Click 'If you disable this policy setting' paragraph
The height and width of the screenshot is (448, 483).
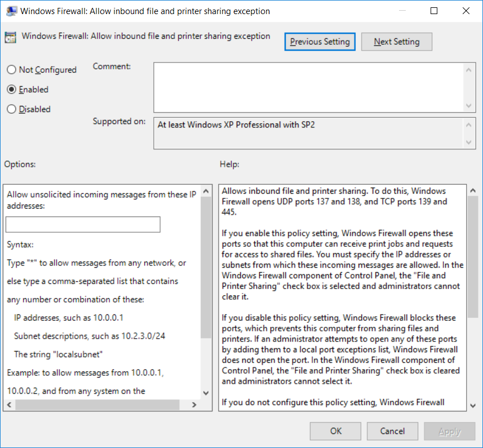(x=340, y=349)
